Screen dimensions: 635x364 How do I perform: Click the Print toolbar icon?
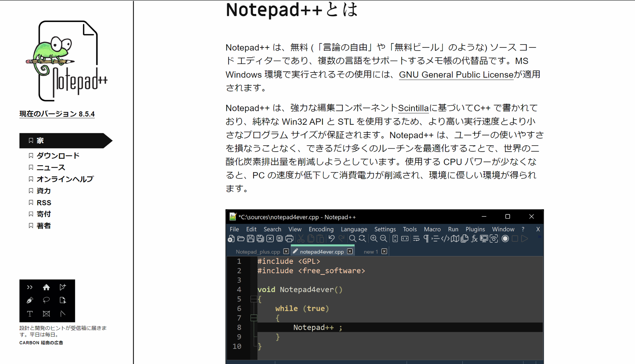(x=289, y=239)
